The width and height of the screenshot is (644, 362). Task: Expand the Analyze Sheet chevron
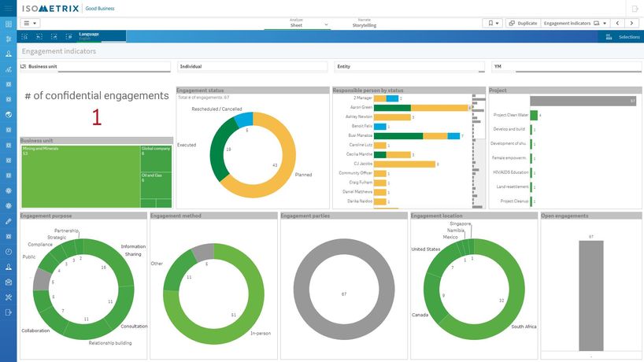coord(326,24)
